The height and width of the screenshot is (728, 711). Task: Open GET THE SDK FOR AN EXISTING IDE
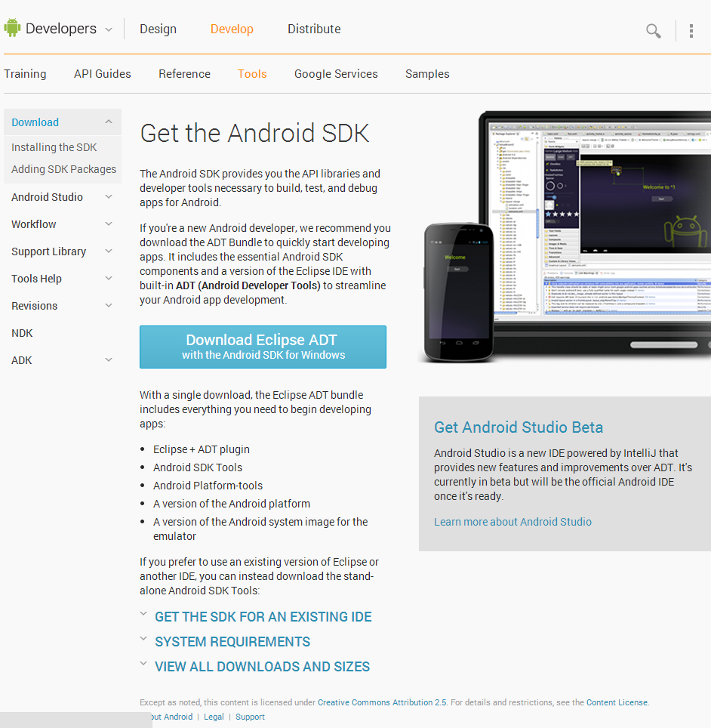[263, 616]
